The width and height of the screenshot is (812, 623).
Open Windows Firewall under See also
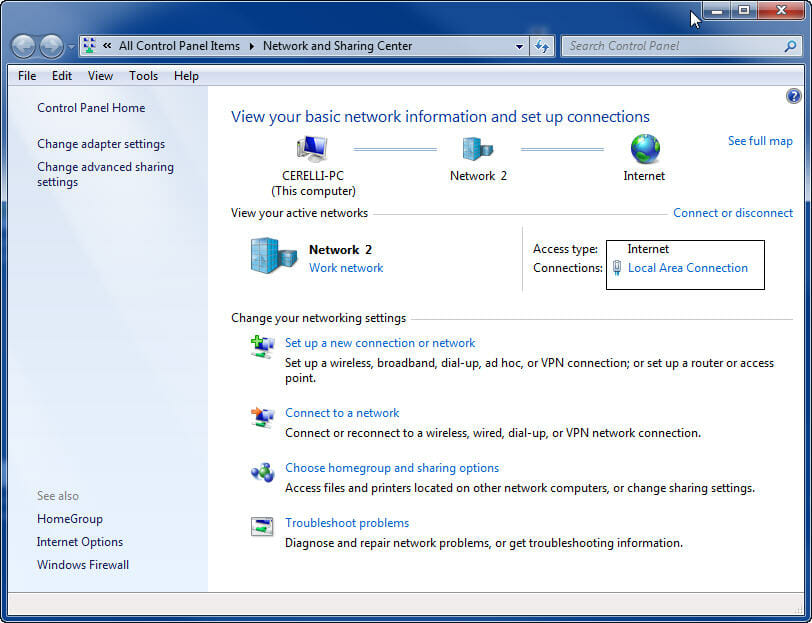pyautogui.click(x=83, y=565)
